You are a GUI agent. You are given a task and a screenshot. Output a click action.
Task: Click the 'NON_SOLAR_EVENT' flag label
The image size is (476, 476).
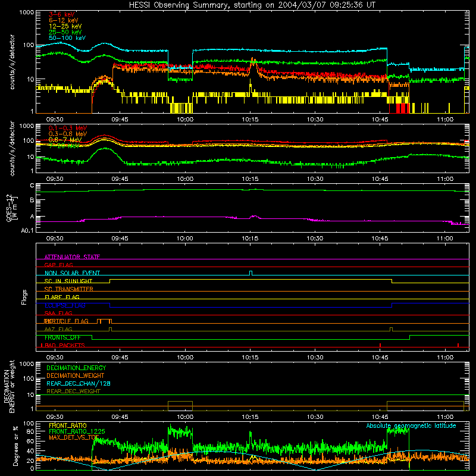(x=72, y=273)
